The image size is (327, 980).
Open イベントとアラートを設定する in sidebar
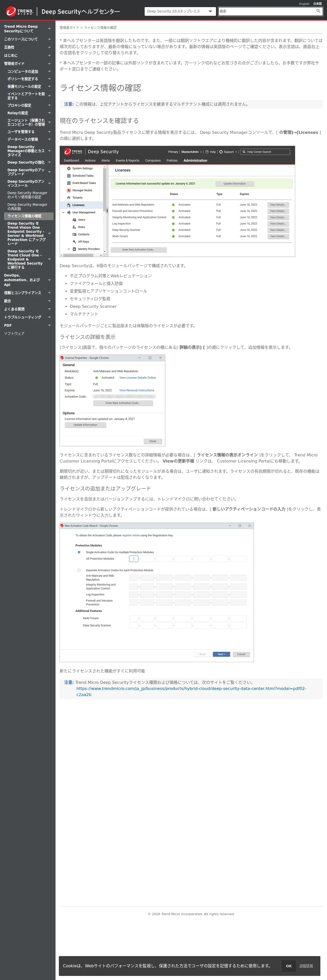26,96
